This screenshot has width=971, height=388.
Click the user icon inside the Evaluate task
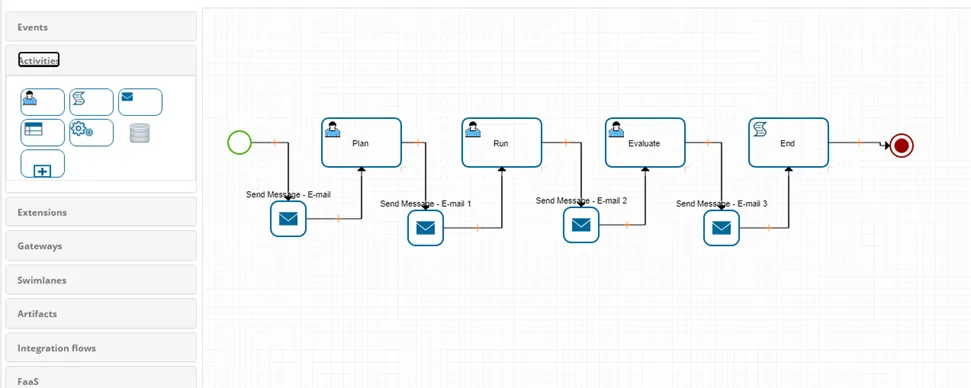coord(616,129)
